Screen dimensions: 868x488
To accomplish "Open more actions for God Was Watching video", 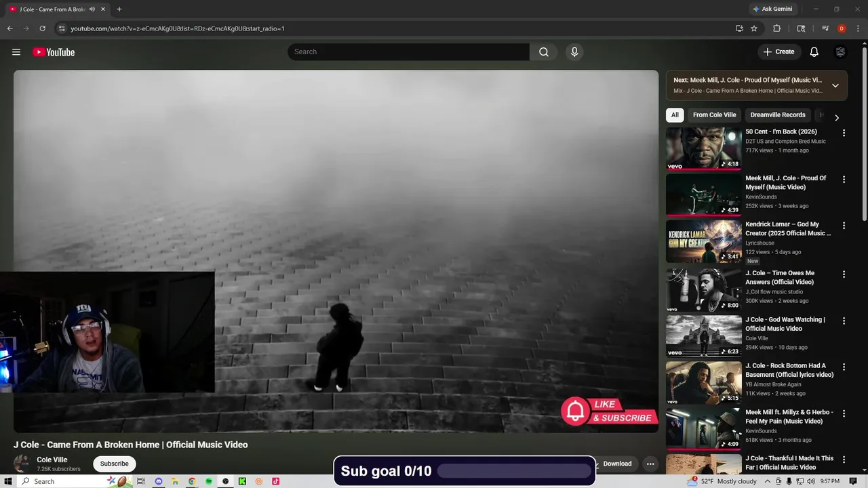I will pos(844,321).
